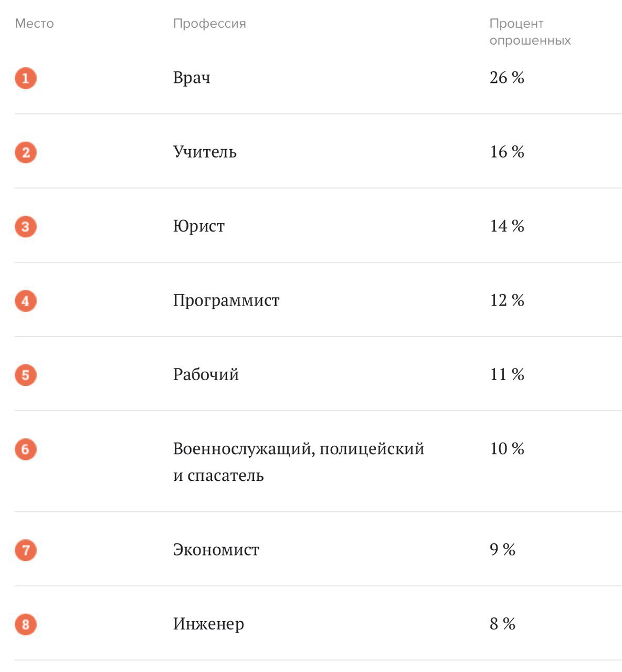This screenshot has width=622, height=672.
Task: Click the Инженер profession text
Action: (208, 624)
